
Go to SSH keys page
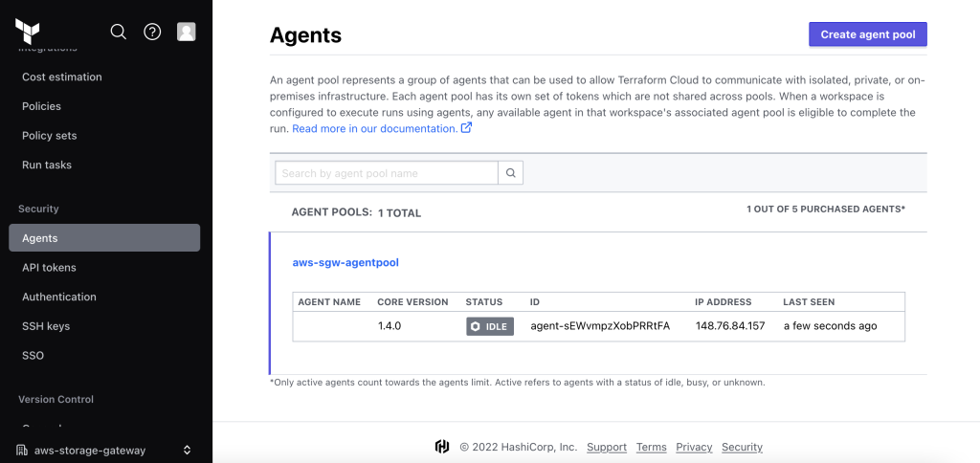coord(46,326)
